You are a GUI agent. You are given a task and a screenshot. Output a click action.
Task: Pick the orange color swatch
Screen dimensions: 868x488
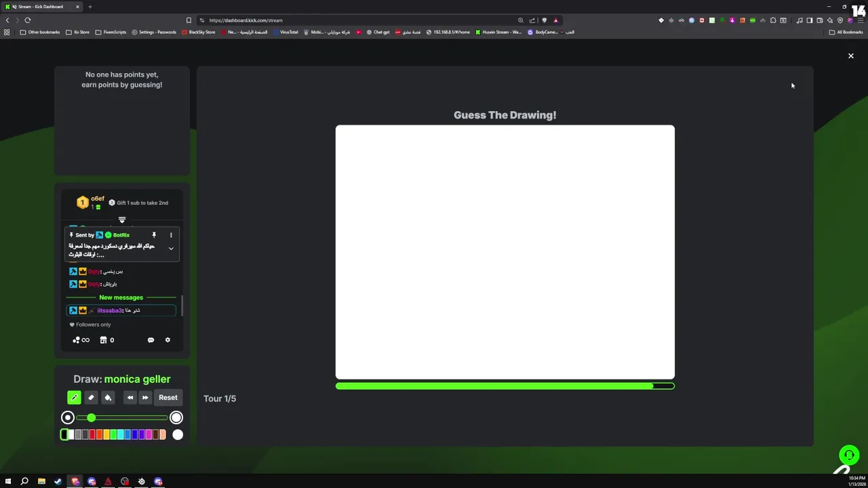(99, 434)
